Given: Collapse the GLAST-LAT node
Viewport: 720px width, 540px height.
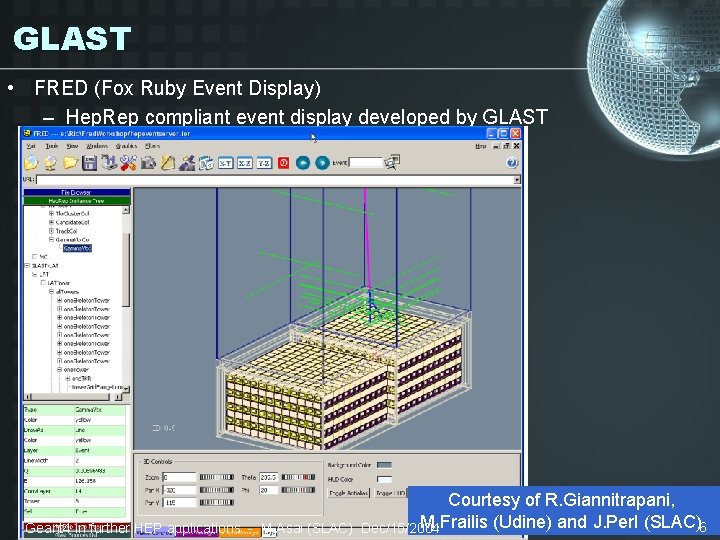Looking at the screenshot, I should tap(27, 265).
